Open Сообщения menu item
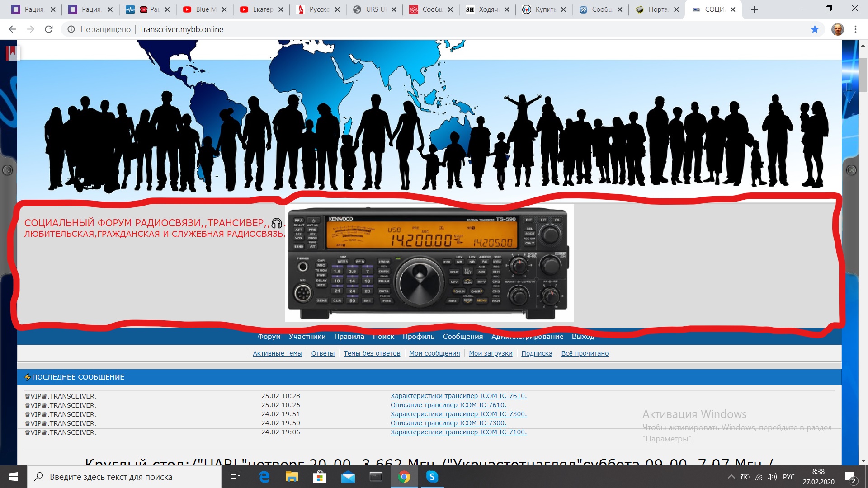868x488 pixels. click(463, 337)
